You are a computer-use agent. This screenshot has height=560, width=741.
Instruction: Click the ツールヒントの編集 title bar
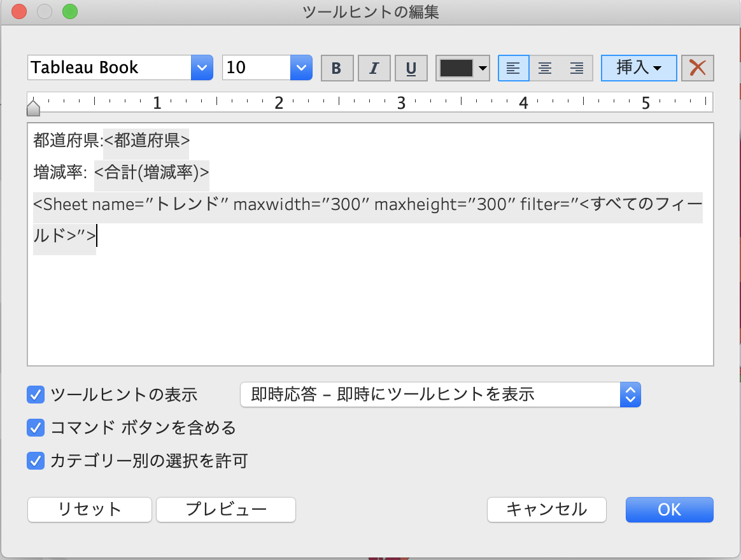click(370, 11)
